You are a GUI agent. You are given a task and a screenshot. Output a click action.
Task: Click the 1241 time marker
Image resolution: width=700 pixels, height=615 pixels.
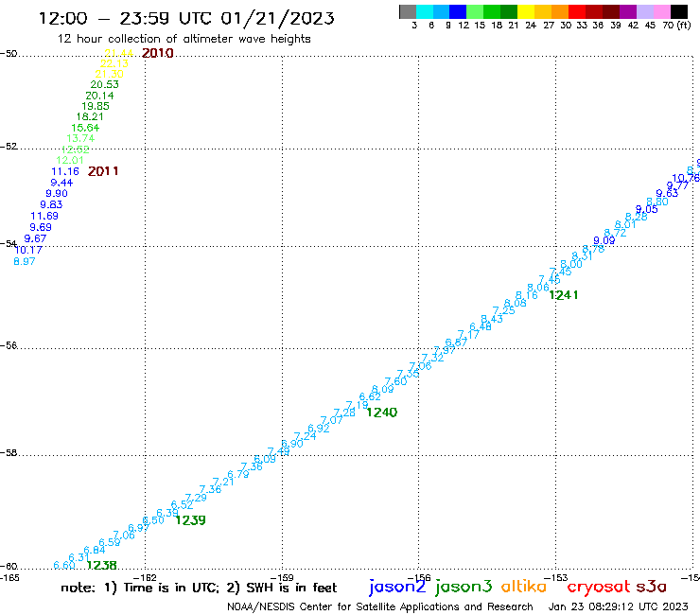[x=564, y=295]
